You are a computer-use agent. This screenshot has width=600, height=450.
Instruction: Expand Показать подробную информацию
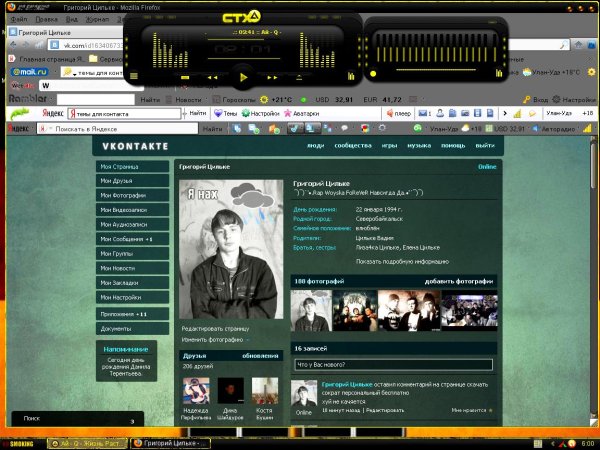[402, 262]
